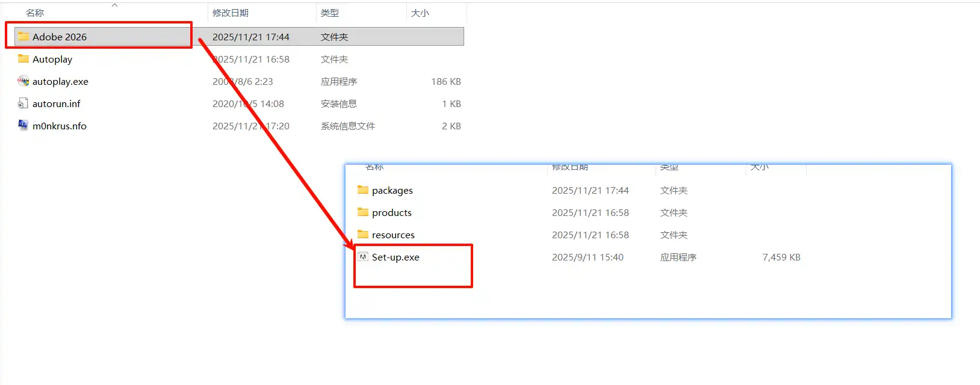Select the file name m0nkrus.nfo
The width and height of the screenshot is (980, 385).
[60, 126]
